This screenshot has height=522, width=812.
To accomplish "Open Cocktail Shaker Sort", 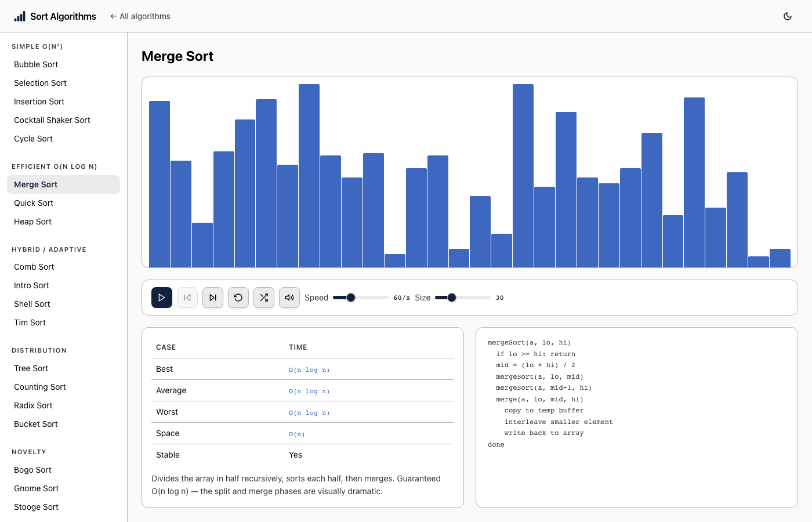I will coord(64,120).
